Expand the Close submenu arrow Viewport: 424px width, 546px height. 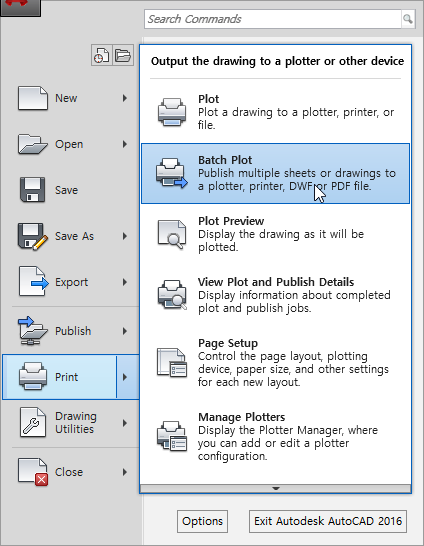pos(125,472)
